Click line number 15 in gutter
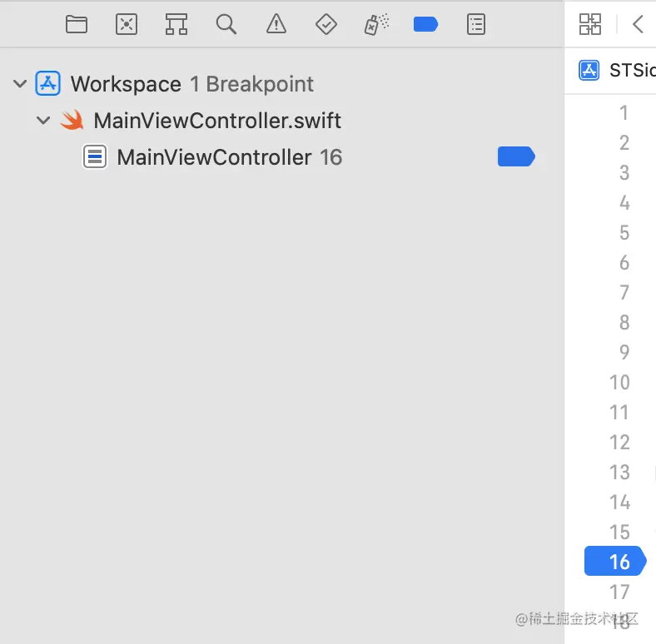The height and width of the screenshot is (644, 656). tap(619, 532)
